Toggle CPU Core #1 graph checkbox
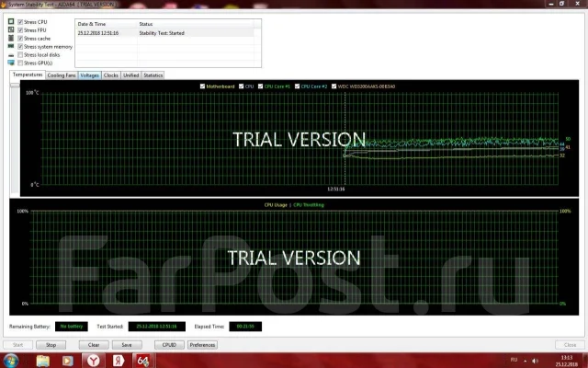 tap(260, 86)
